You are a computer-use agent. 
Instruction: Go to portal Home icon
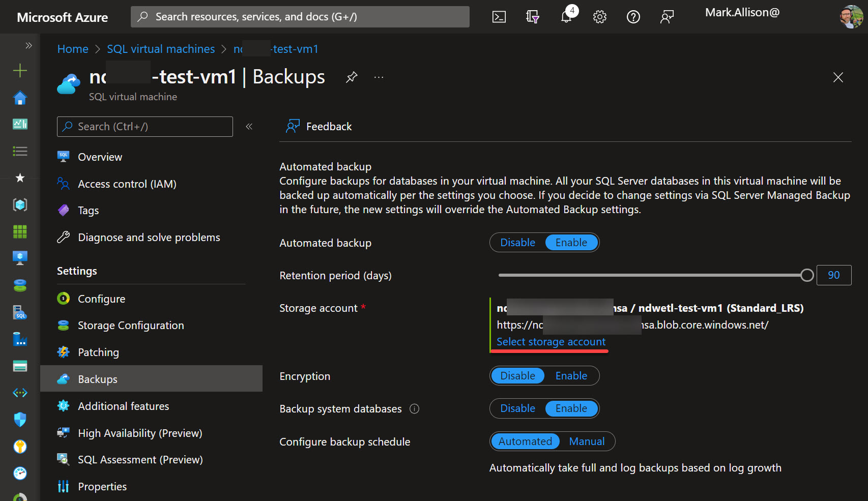[x=20, y=98]
